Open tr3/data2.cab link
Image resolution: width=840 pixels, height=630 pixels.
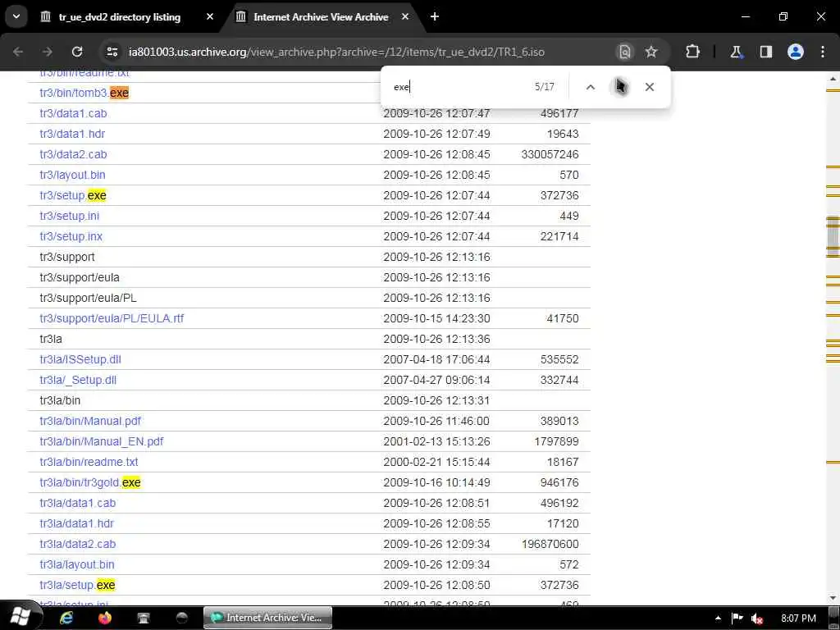pyautogui.click(x=73, y=154)
